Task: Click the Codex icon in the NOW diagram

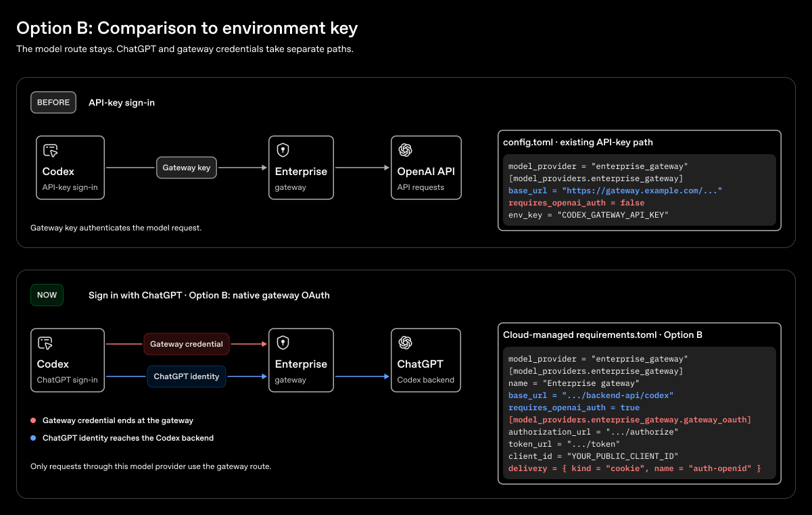Action: (x=45, y=343)
